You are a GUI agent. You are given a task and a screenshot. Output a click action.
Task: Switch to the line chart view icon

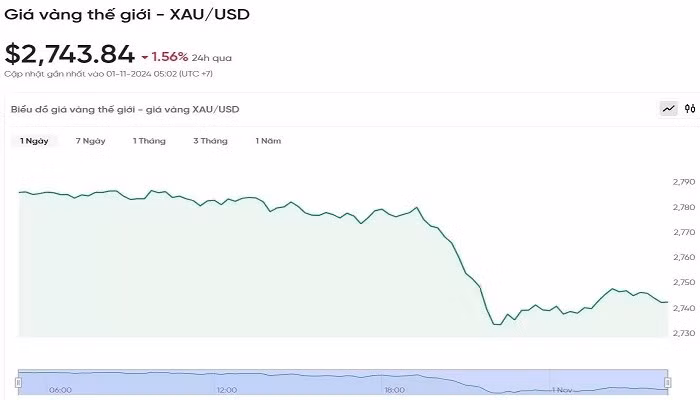click(668, 109)
